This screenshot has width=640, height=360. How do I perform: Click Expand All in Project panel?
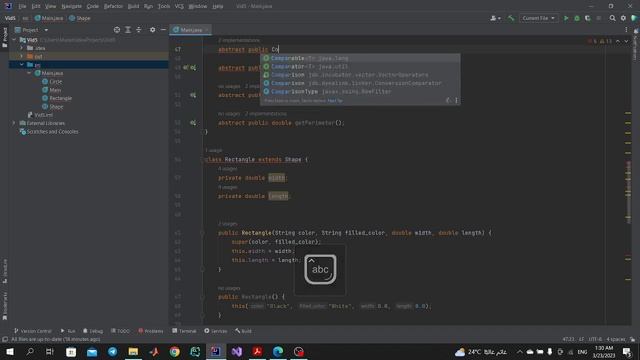(128, 30)
